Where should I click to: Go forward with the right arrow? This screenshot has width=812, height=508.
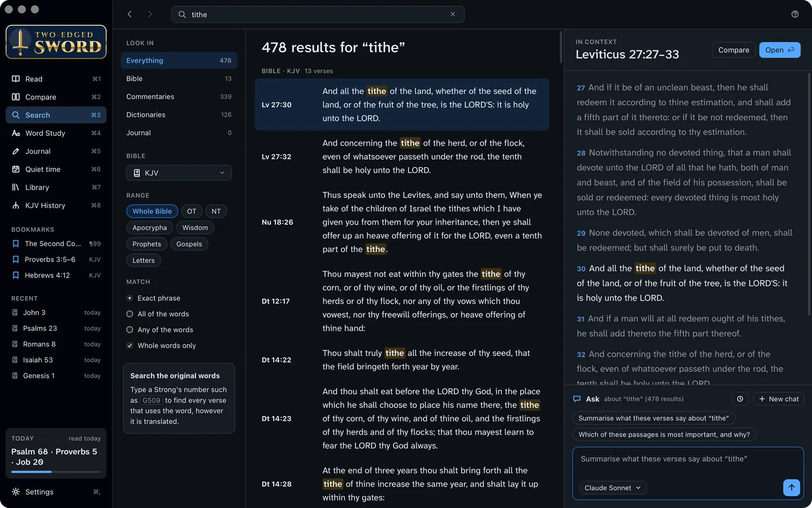(150, 14)
